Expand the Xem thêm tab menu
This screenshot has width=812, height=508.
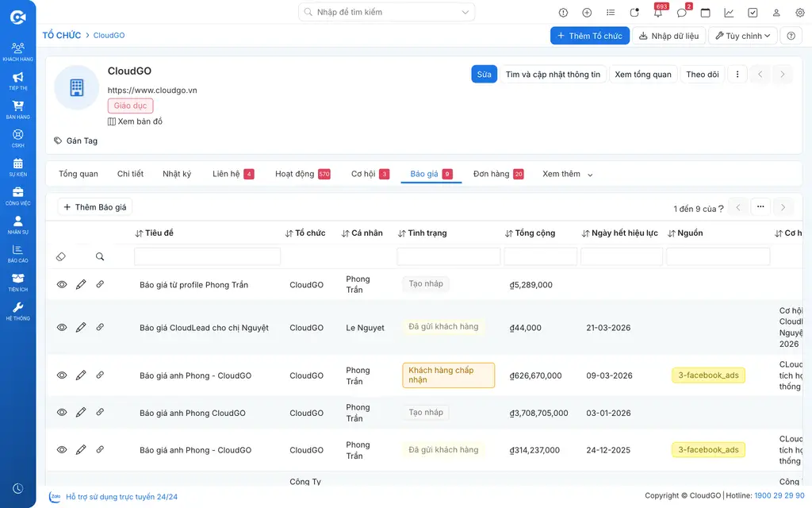point(567,174)
